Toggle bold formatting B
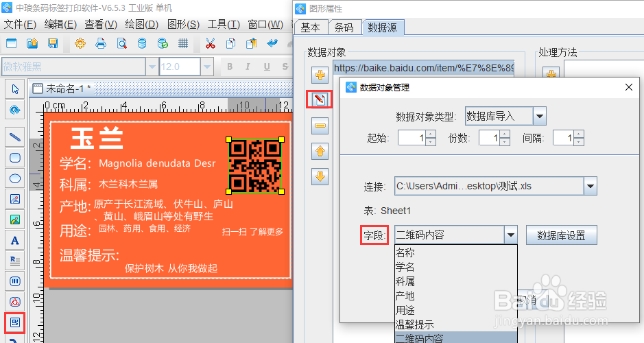The height and width of the screenshot is (343, 644). 230,67
